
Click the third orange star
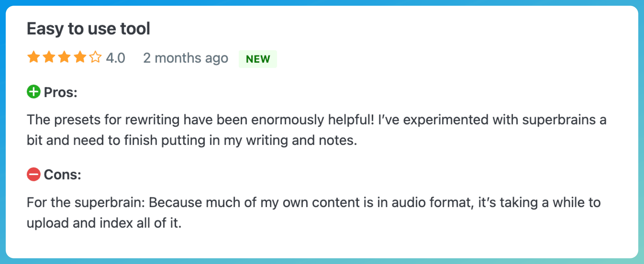[x=65, y=57]
